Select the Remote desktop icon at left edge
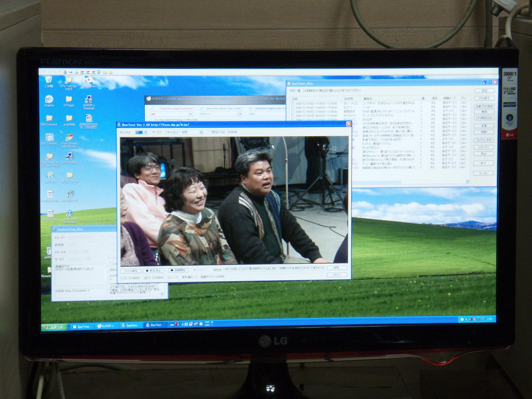Viewport: 532px width, 399px height. [x=46, y=272]
